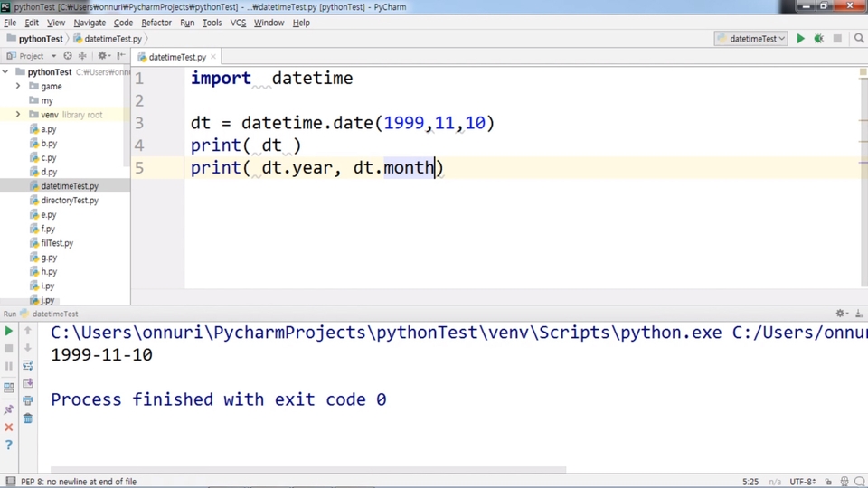Hide the Project tool window
The image size is (868, 488).
point(121,56)
